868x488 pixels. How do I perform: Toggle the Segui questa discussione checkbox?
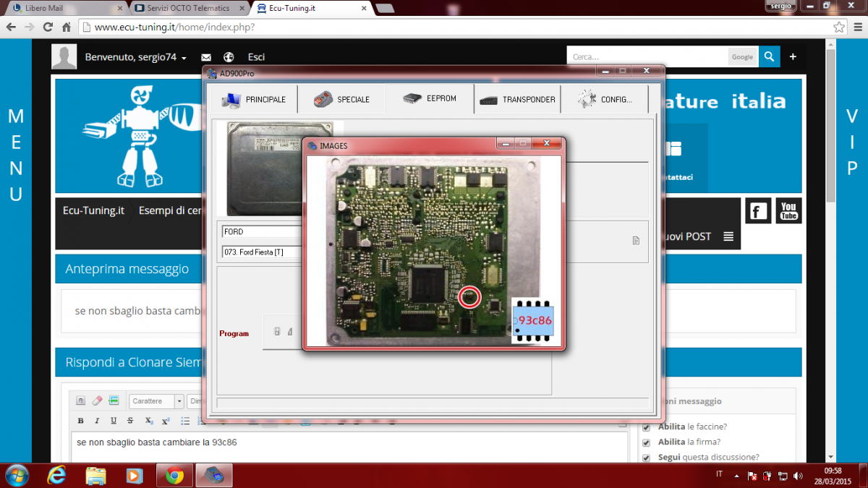pos(647,458)
